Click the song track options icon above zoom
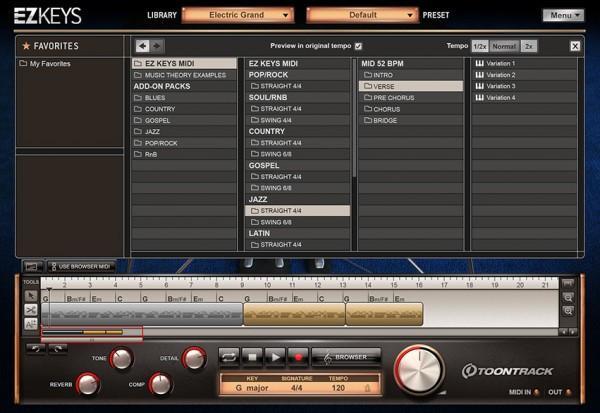This screenshot has height=413, width=600. [x=568, y=284]
